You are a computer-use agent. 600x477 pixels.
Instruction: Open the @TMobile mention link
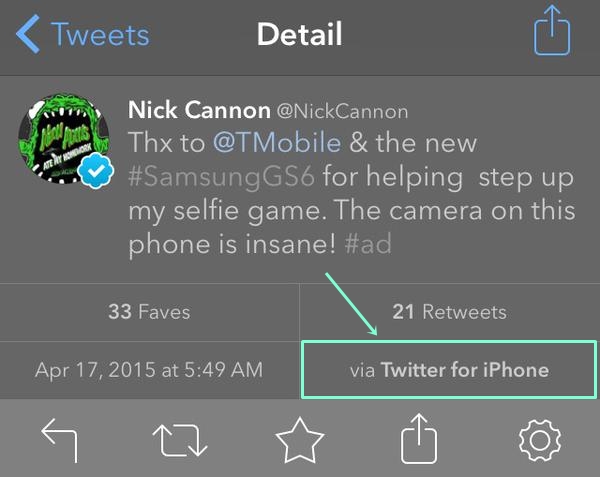pos(277,143)
